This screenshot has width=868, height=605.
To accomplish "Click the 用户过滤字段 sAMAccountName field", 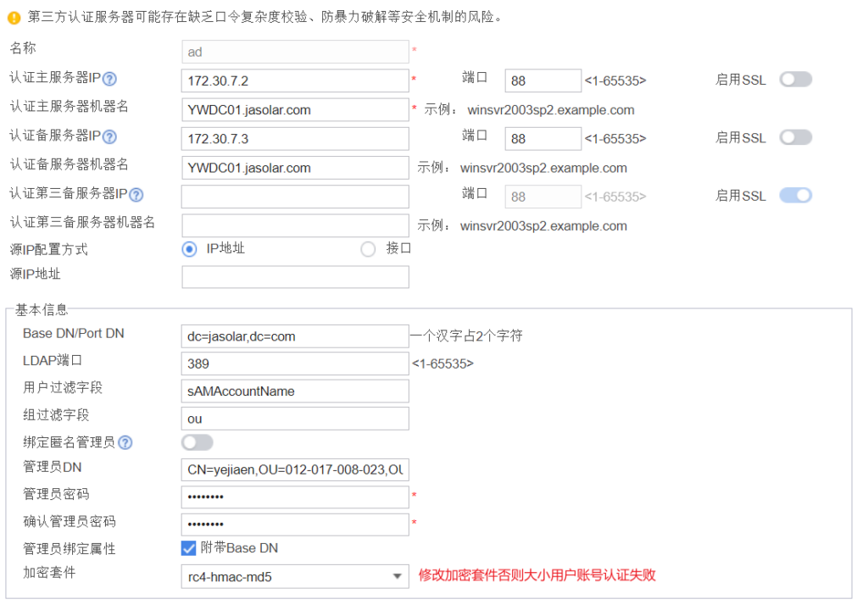I will click(295, 391).
